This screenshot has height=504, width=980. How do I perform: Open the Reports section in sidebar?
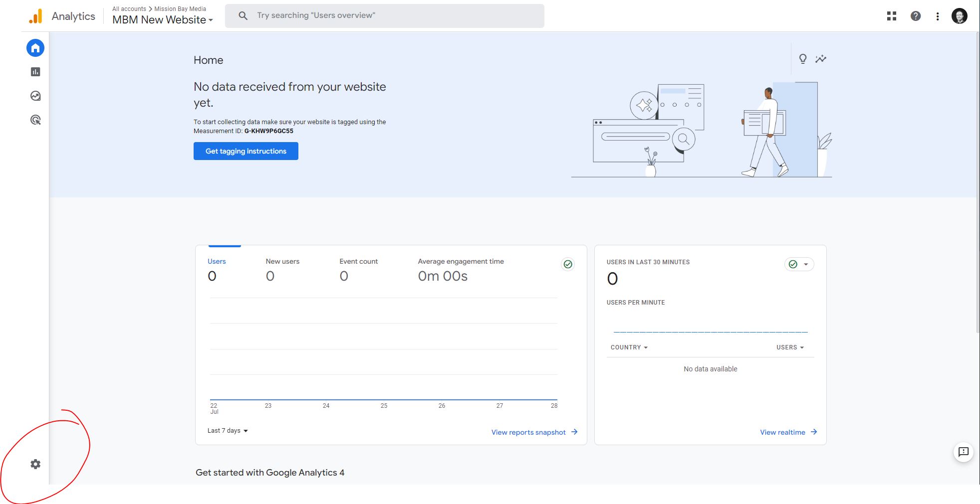coord(35,72)
